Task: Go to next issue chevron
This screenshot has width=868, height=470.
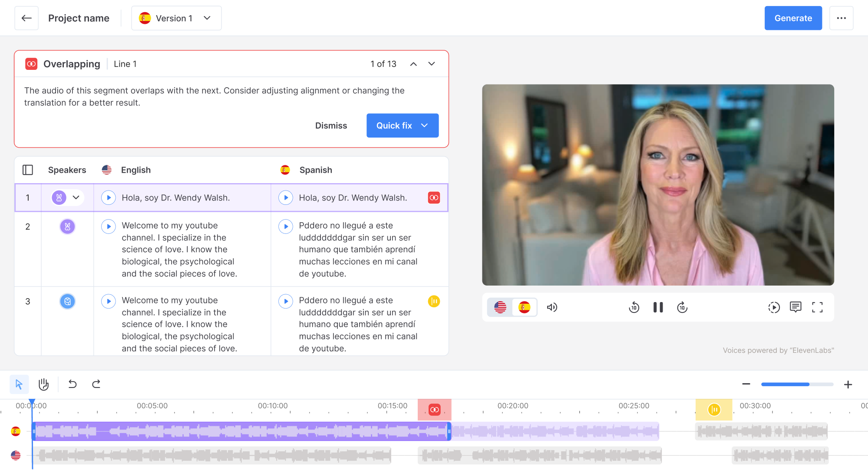Action: (x=431, y=64)
